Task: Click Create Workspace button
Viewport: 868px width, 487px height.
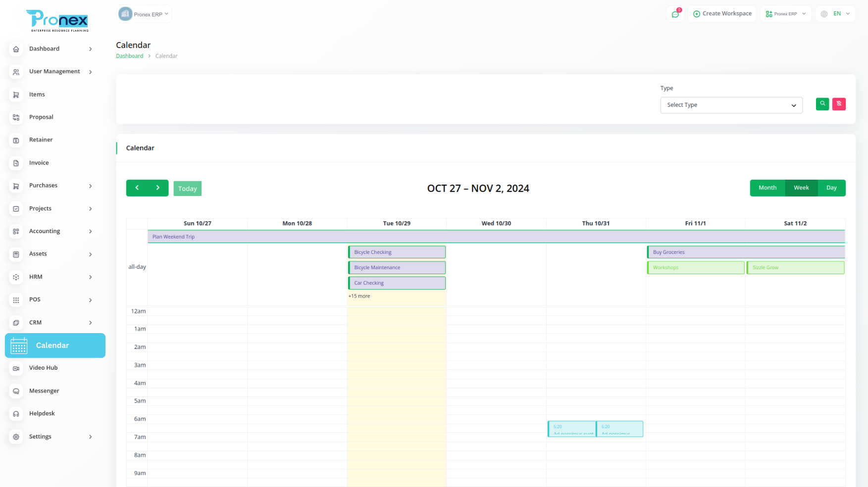Action: pyautogui.click(x=722, y=14)
